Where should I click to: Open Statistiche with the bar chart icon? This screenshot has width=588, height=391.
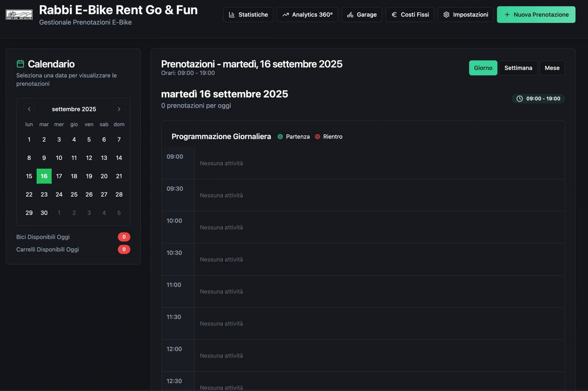[x=232, y=15]
